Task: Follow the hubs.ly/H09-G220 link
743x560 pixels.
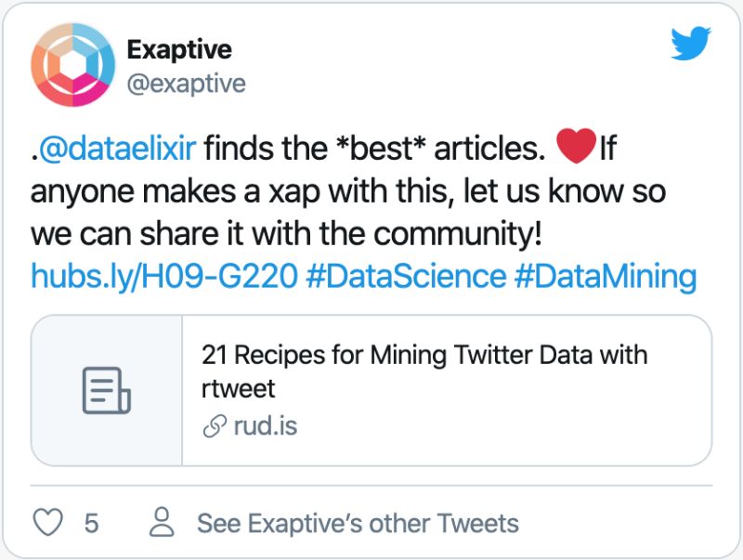Action: point(163,276)
